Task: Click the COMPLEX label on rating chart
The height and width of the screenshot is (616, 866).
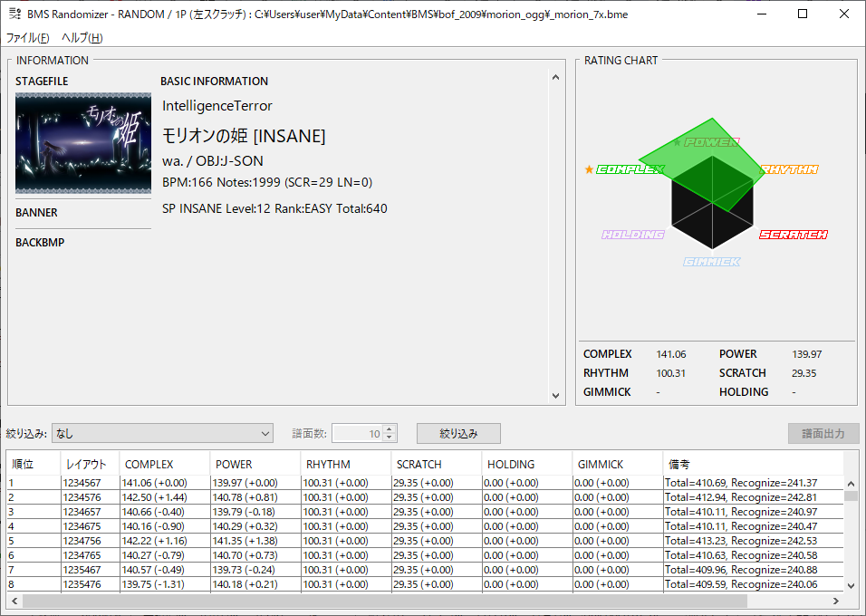Action: tap(630, 169)
